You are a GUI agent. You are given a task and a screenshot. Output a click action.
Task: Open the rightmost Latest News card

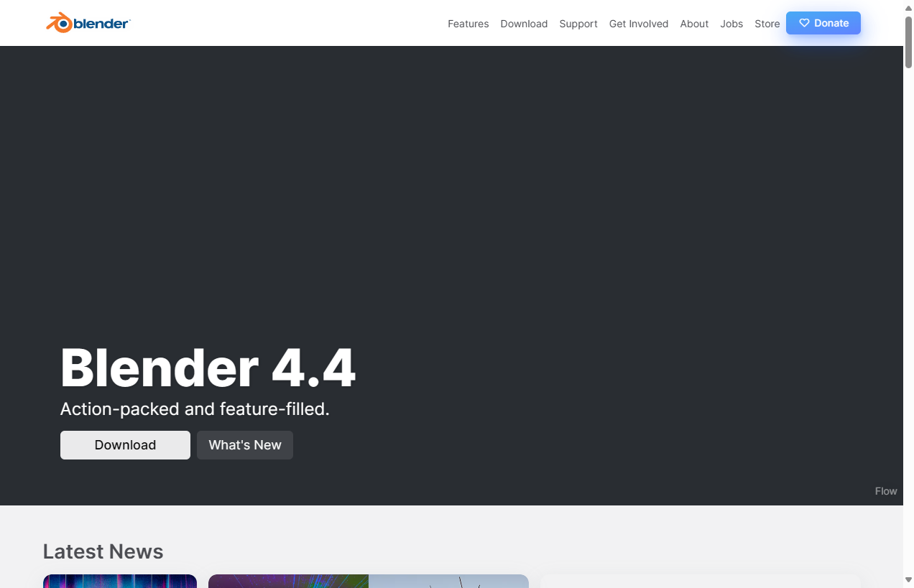tap(700, 583)
